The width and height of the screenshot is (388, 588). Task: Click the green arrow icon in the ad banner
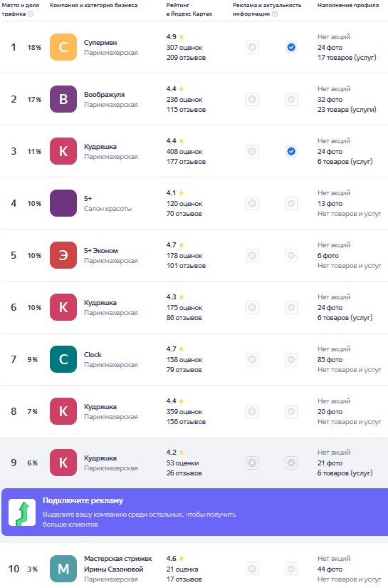(22, 512)
